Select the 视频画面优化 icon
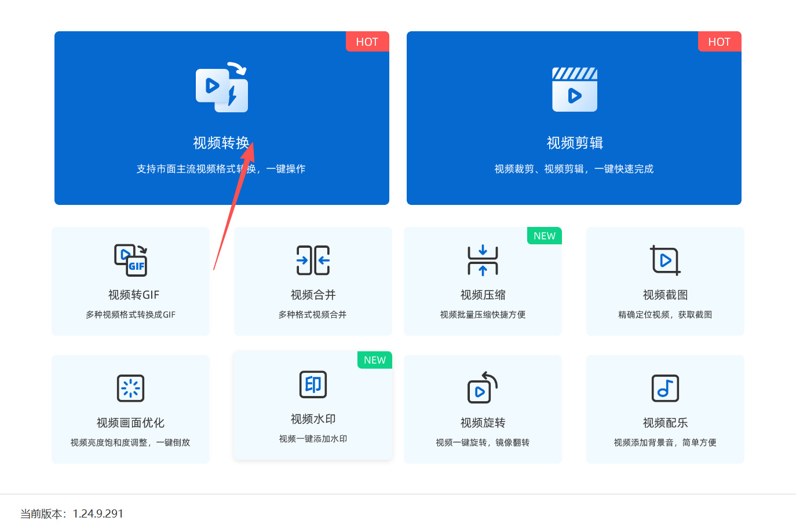Viewport: 796px width, 532px height. click(x=131, y=388)
